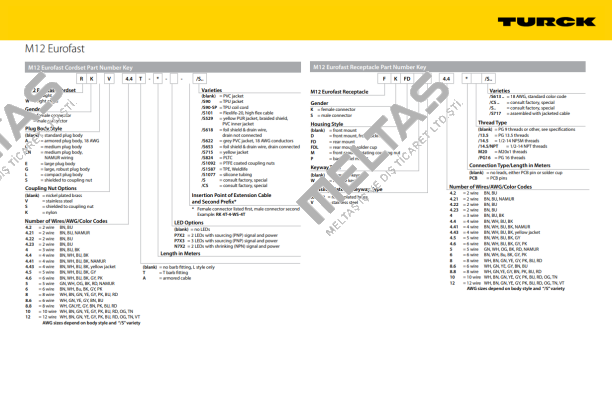This screenshot has height=400, width=612.
Task: Click the 'Connection Type/Length in Meters' heading
Action: [x=510, y=165]
